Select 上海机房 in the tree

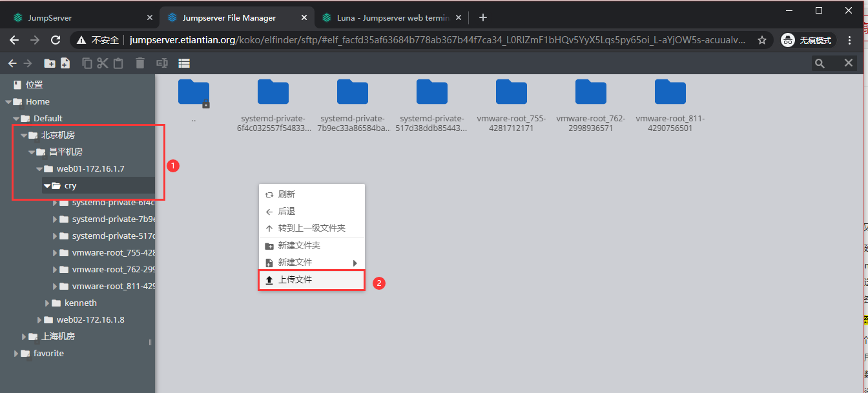point(58,336)
